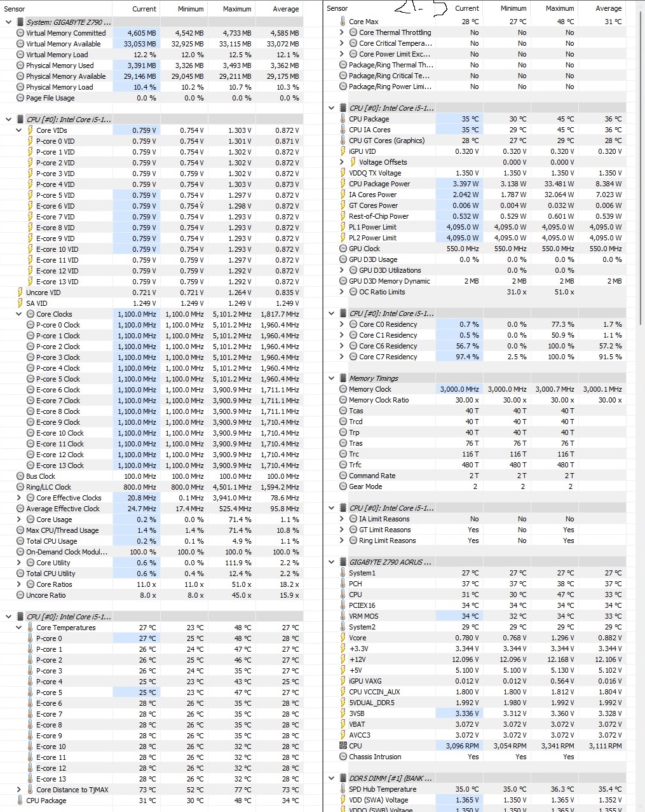Click the CPU Package Power icon
This screenshot has width=645, height=812.
pyautogui.click(x=343, y=184)
